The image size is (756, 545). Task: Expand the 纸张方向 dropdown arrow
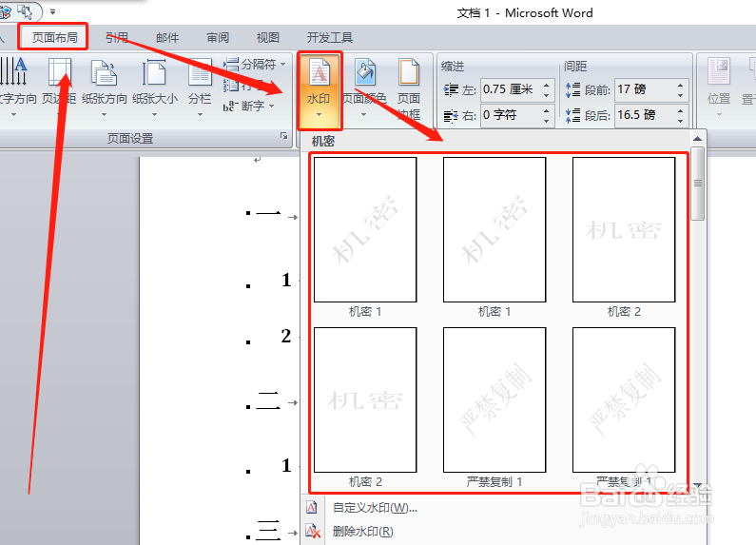coord(105,115)
